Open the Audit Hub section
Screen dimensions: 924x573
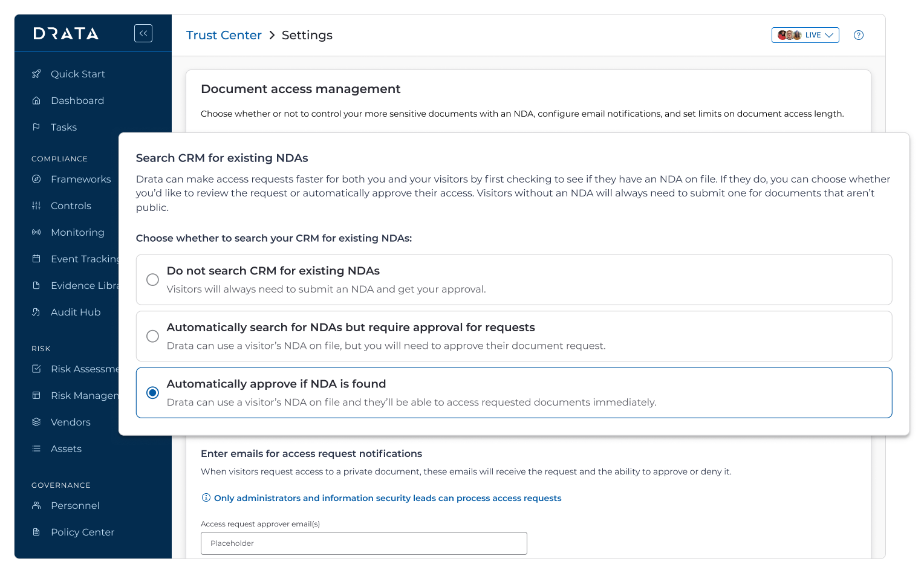[76, 312]
